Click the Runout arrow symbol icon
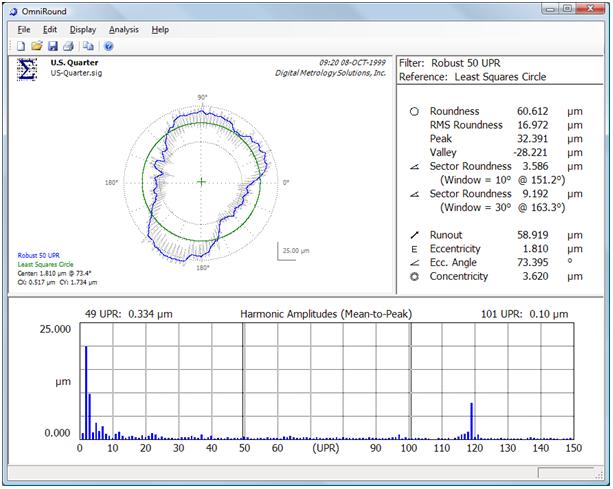This screenshot has width=613, height=489. pyautogui.click(x=414, y=233)
